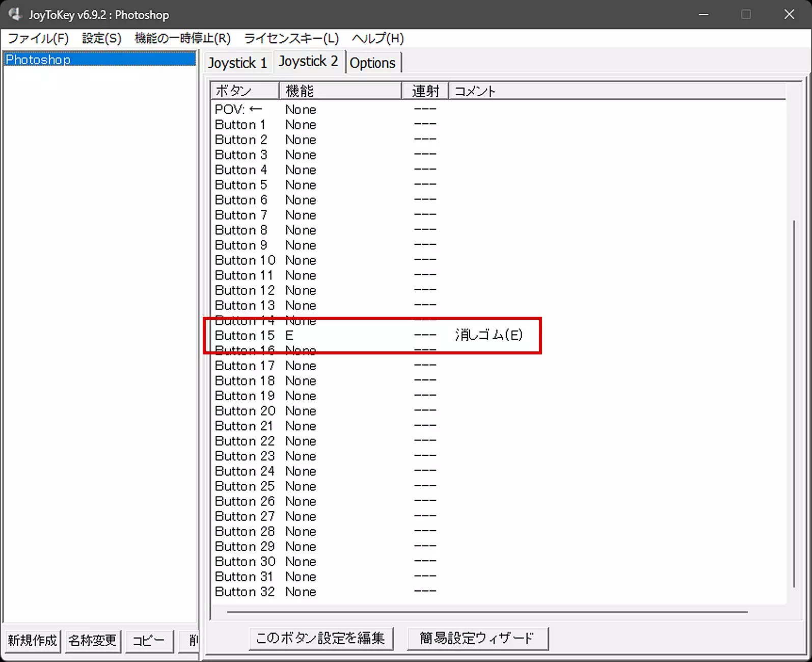Click the ボタン column header
This screenshot has width=812, height=662.
point(245,91)
